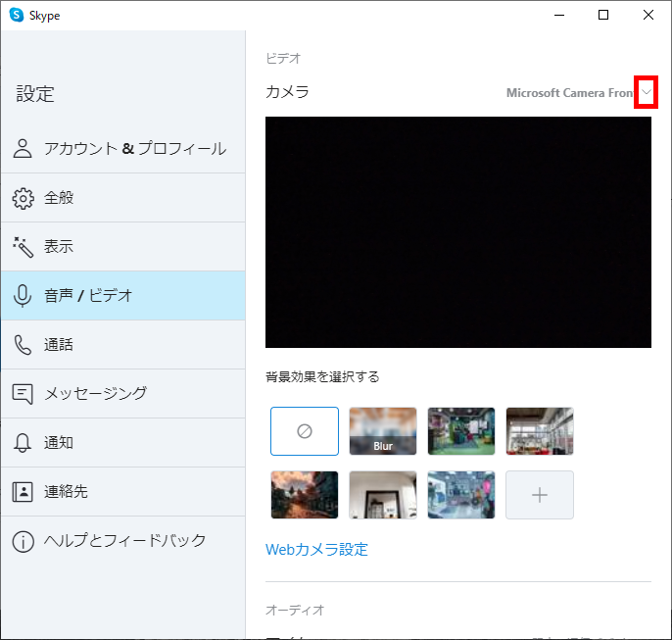Go to 通話 settings

tap(123, 345)
